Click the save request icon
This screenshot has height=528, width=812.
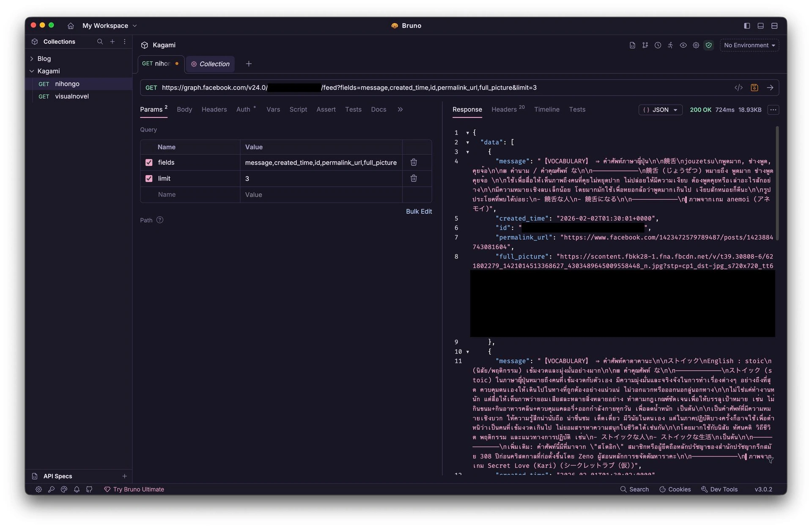coord(754,88)
